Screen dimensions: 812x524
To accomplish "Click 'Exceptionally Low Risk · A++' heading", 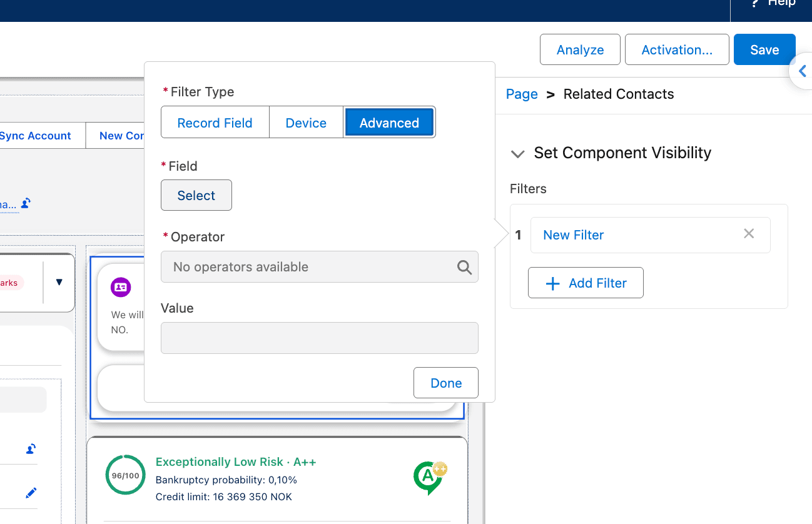I will [236, 462].
